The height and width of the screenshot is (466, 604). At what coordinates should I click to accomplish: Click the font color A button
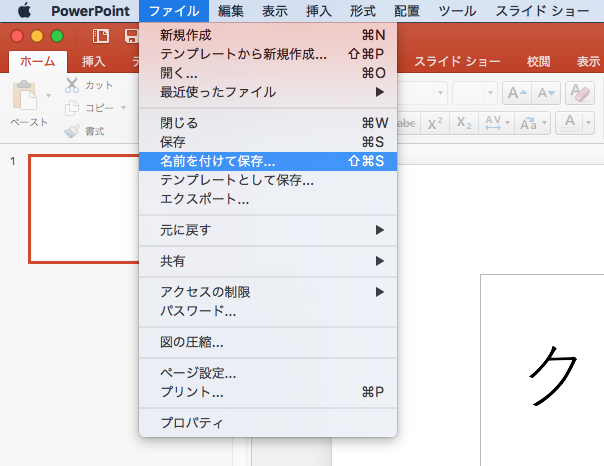(570, 123)
